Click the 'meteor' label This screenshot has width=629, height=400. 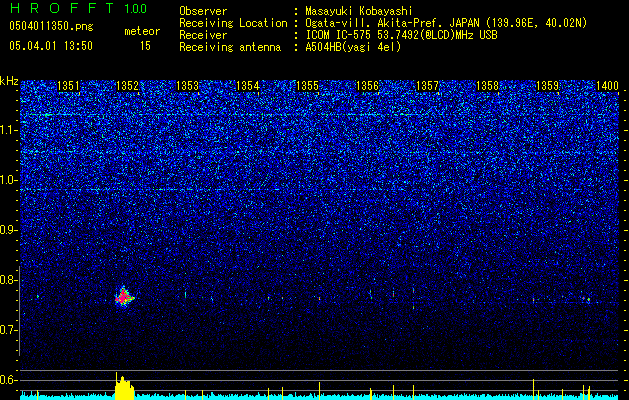pyautogui.click(x=142, y=31)
